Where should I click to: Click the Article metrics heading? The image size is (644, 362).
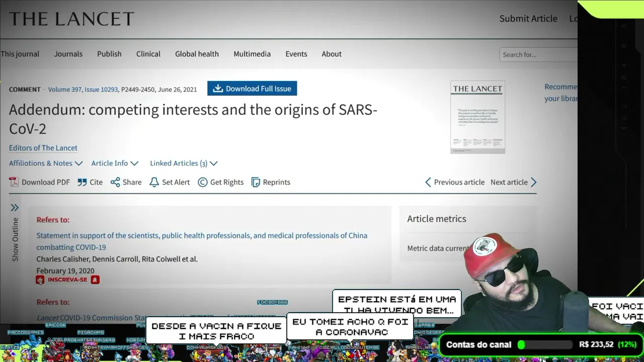(437, 219)
